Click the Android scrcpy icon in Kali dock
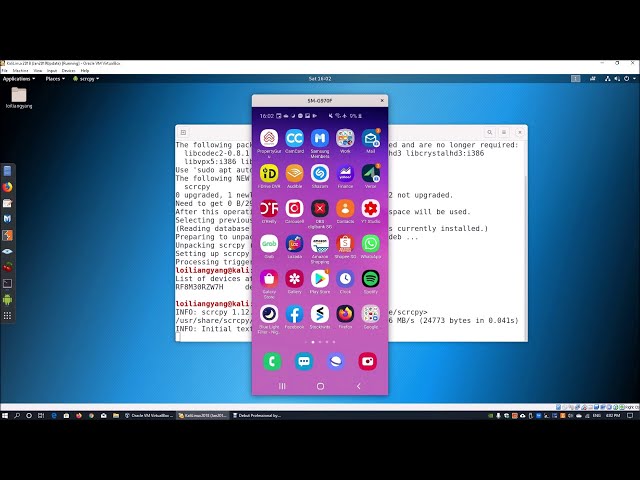 click(7, 300)
